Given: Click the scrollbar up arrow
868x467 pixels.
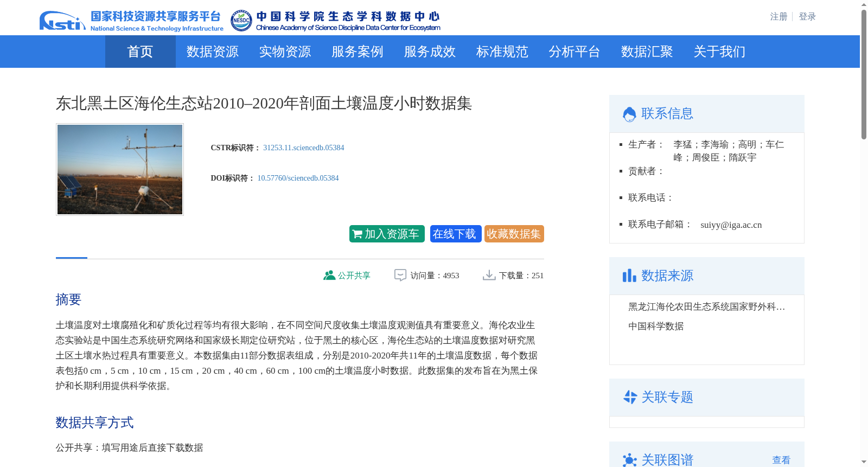Looking at the screenshot, I should [x=864, y=4].
